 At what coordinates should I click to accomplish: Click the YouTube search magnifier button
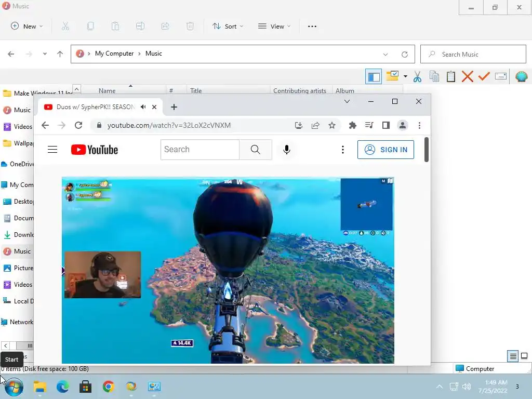click(256, 149)
